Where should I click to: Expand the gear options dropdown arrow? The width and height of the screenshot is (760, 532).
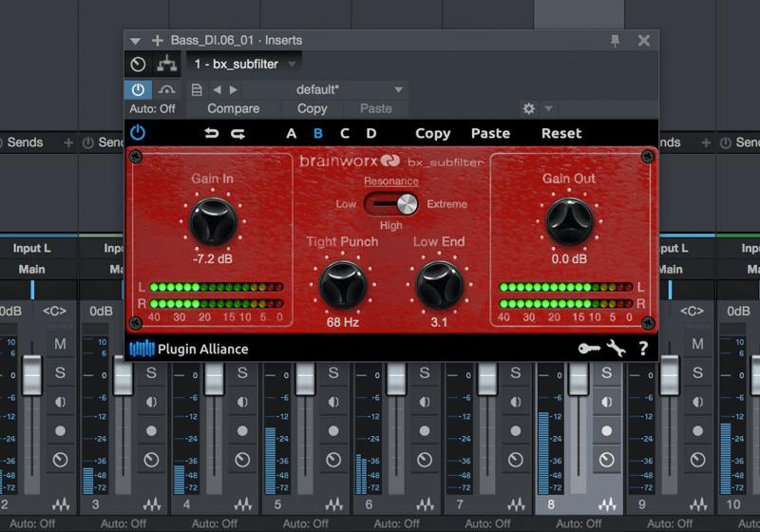548,109
